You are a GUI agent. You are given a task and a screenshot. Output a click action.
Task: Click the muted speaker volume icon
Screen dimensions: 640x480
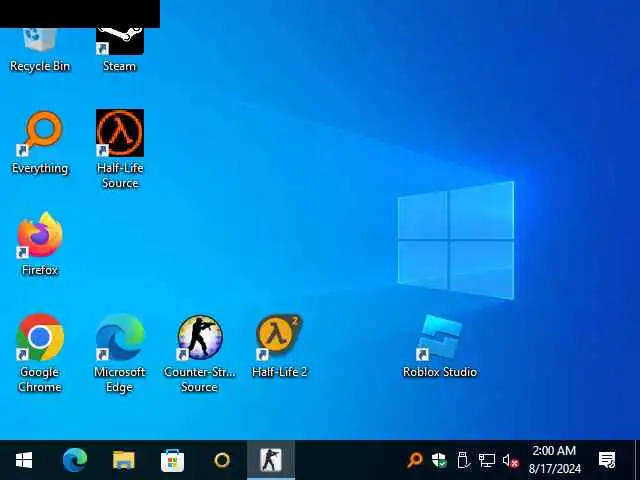pyautogui.click(x=510, y=461)
